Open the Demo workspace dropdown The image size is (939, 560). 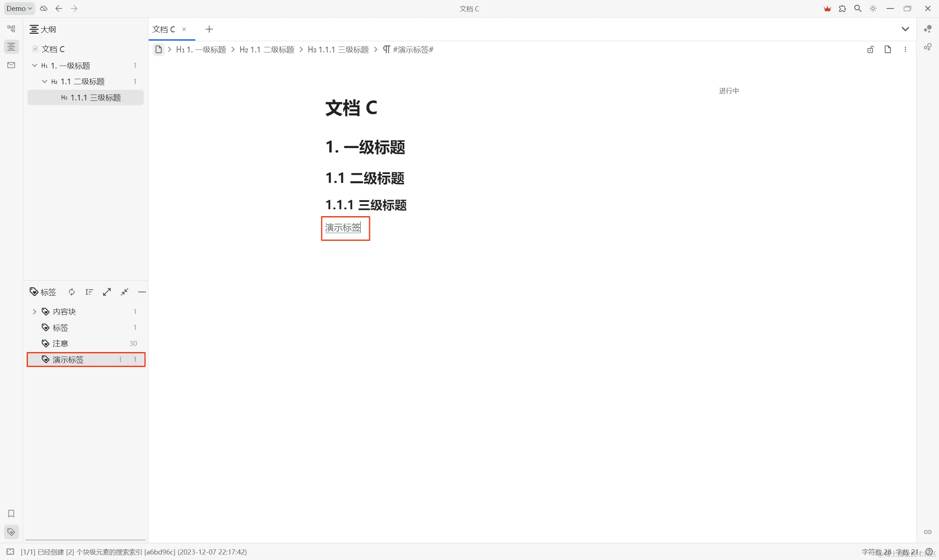point(19,8)
